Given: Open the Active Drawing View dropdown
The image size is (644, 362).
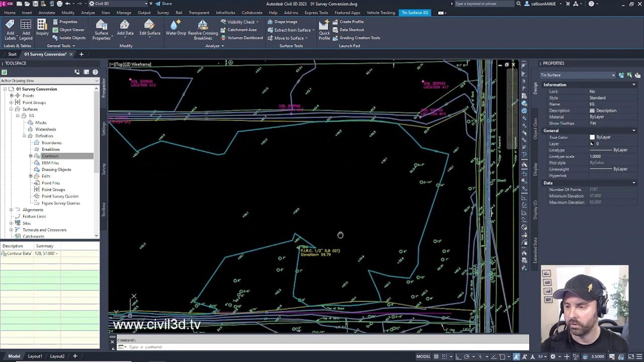Looking at the screenshot, I should point(96,80).
